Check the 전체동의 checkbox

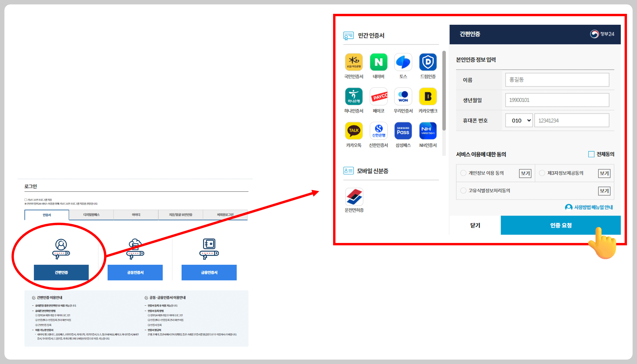[x=591, y=154]
